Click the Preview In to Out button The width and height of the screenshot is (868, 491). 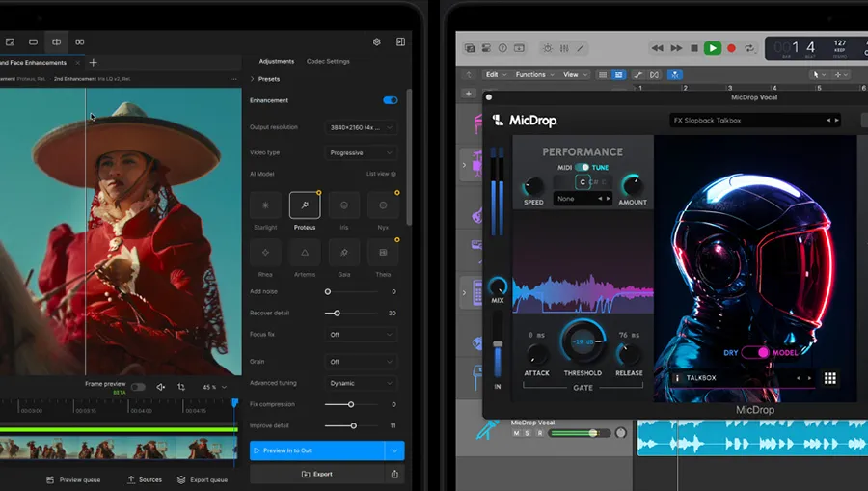pos(316,450)
